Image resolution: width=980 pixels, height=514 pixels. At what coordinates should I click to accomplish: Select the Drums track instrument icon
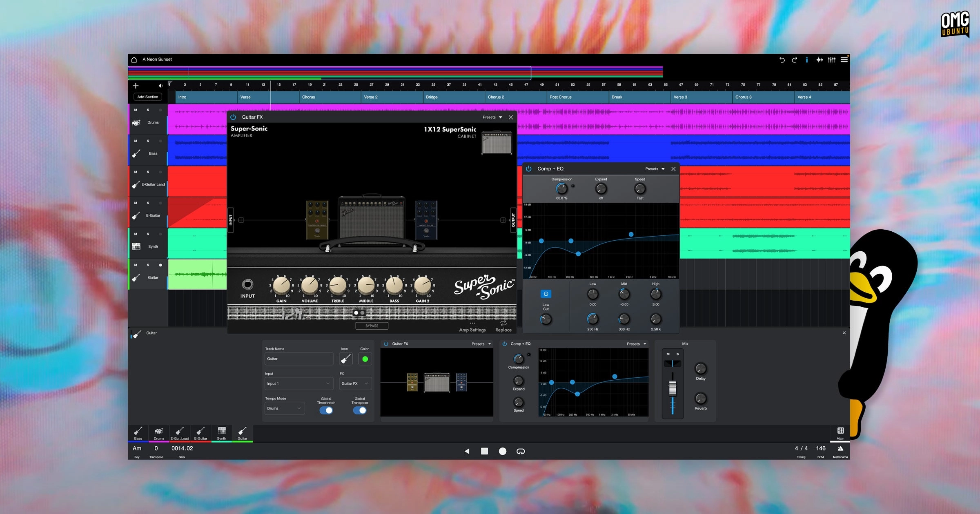click(x=136, y=122)
